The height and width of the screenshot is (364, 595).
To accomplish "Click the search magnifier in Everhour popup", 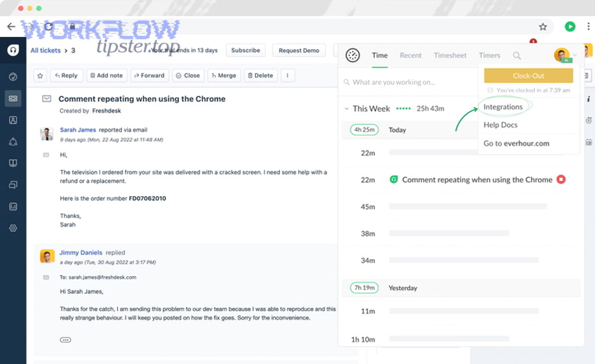I will coord(517,56).
